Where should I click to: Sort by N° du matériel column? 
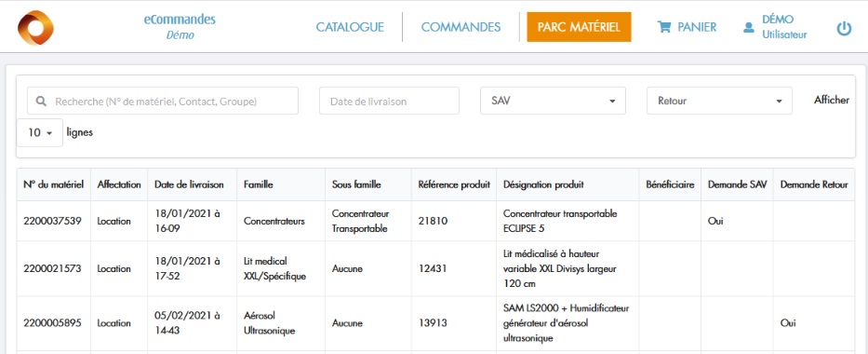coord(54,184)
